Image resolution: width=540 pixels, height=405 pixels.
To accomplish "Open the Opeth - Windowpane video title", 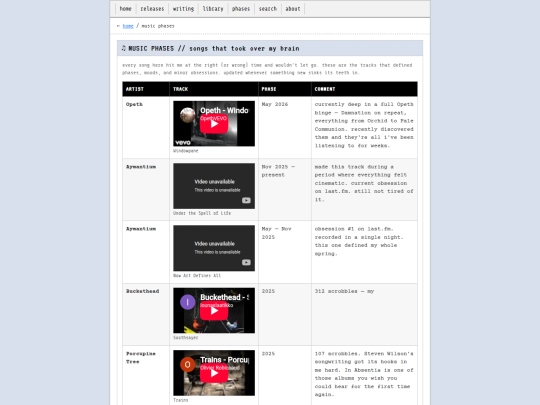I will 224,111.
